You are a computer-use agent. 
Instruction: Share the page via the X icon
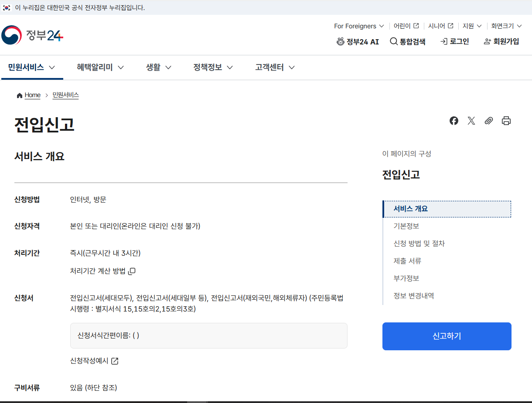(x=471, y=121)
